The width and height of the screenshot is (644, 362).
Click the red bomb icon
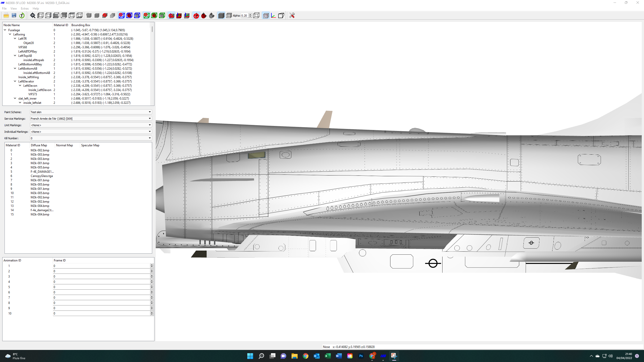(x=204, y=16)
